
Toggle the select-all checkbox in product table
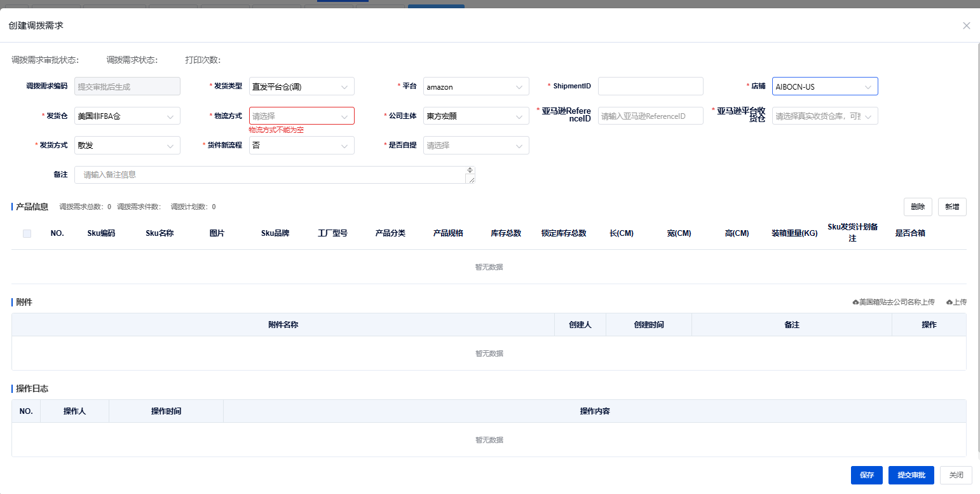pos(27,233)
